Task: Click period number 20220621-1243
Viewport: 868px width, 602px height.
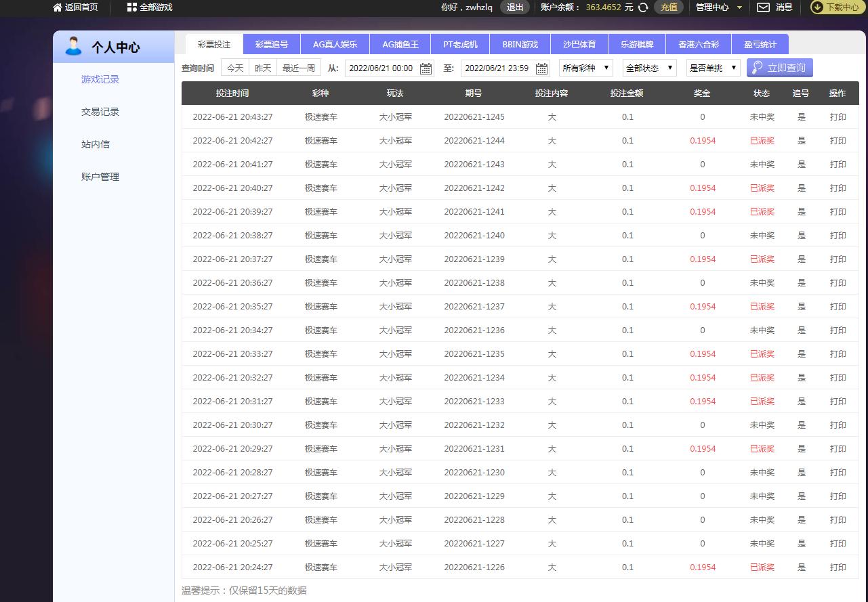Action: 474,164
